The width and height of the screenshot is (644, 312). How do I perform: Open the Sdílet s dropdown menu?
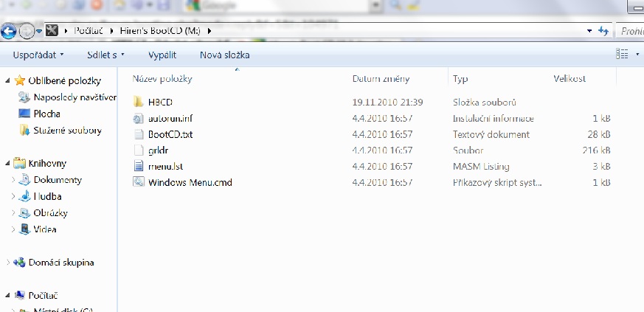[106, 55]
